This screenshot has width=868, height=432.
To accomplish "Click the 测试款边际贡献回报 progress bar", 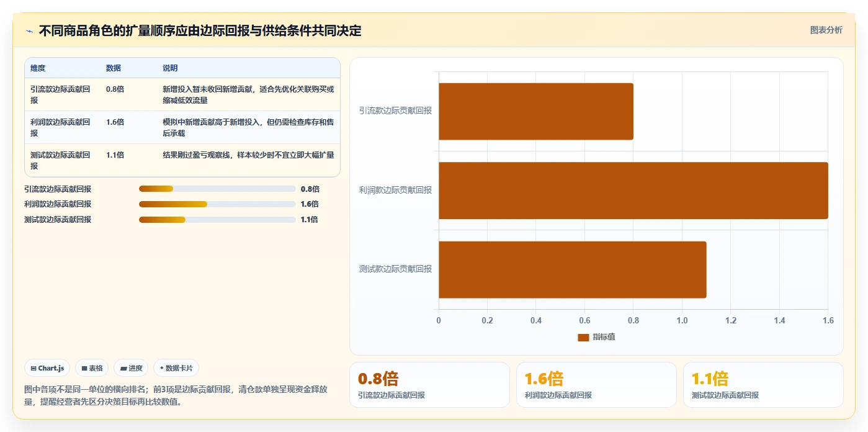I will (217, 220).
